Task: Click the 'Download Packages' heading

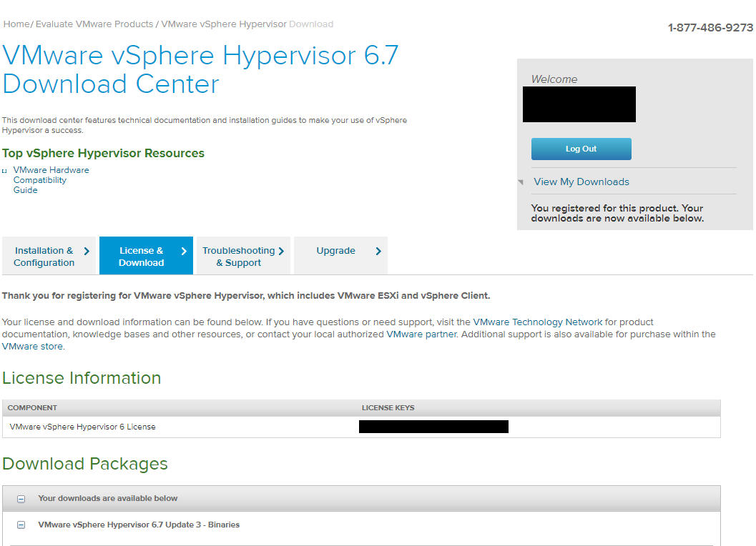Action: point(85,464)
